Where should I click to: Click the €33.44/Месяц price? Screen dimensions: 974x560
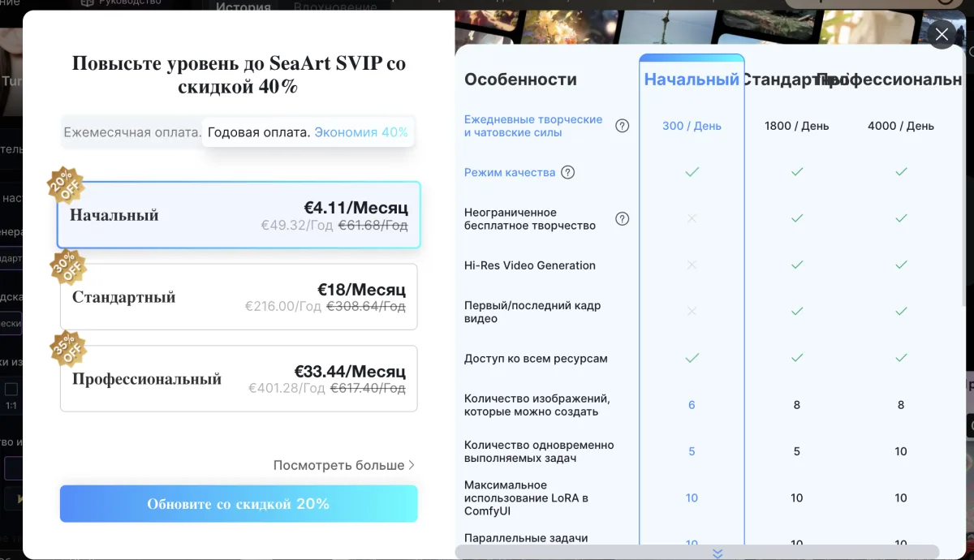350,372
